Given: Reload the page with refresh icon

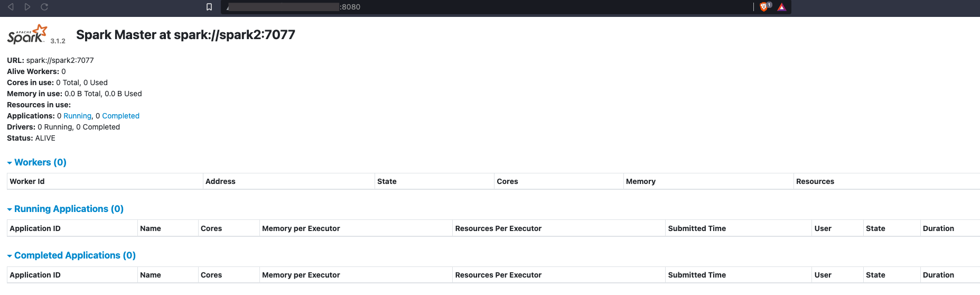Looking at the screenshot, I should pyautogui.click(x=44, y=7).
